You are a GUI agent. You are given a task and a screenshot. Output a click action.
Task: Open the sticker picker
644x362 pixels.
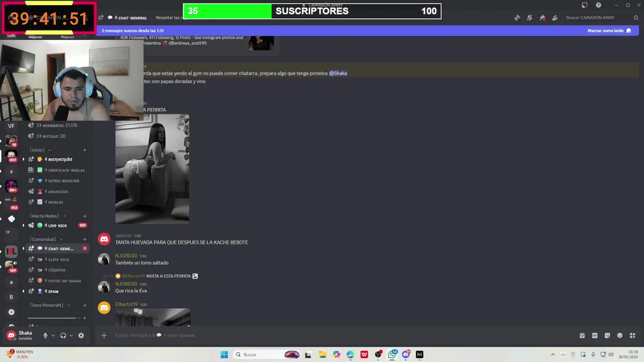click(607, 335)
